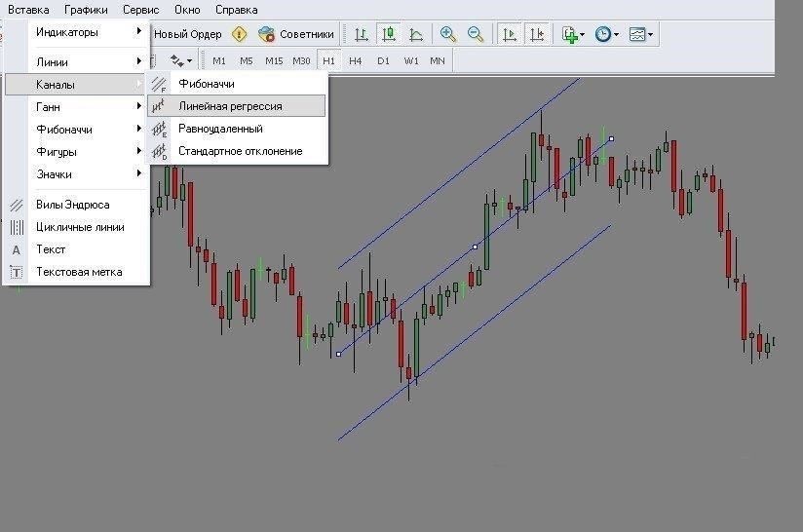Open the Сервис menu
Viewport: 803px width, 532px height.
(141, 10)
